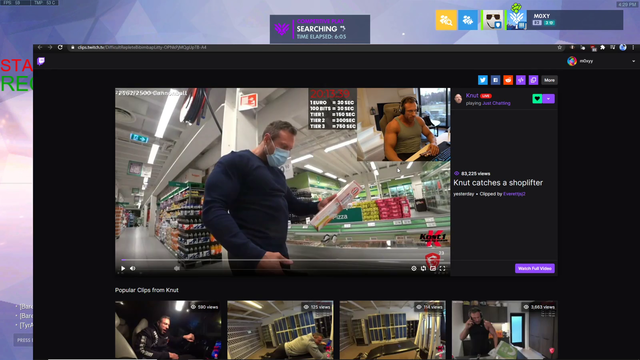Viewport: 640px width, 360px height.
Task: Expand the purple dropdown next to follow heart
Action: click(549, 98)
